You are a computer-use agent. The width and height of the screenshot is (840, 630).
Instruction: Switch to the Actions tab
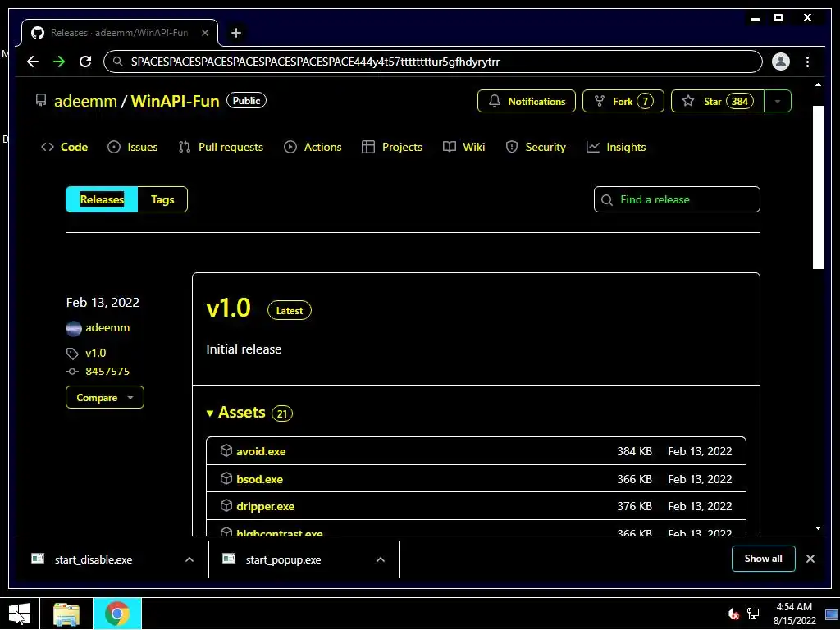(313, 147)
